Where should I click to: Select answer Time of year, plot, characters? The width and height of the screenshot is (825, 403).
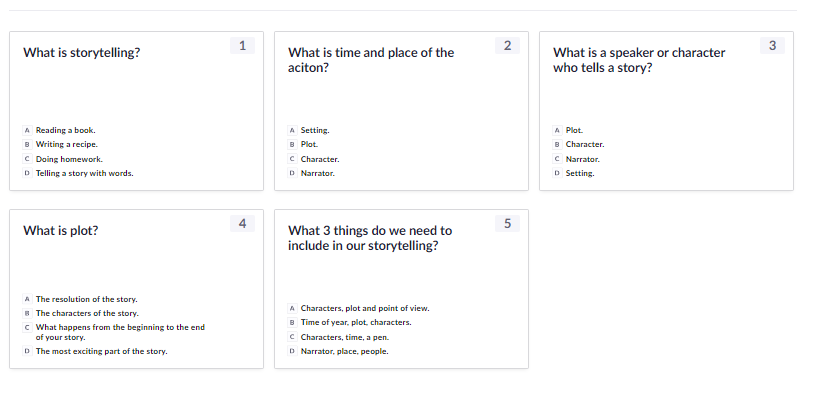(x=356, y=322)
